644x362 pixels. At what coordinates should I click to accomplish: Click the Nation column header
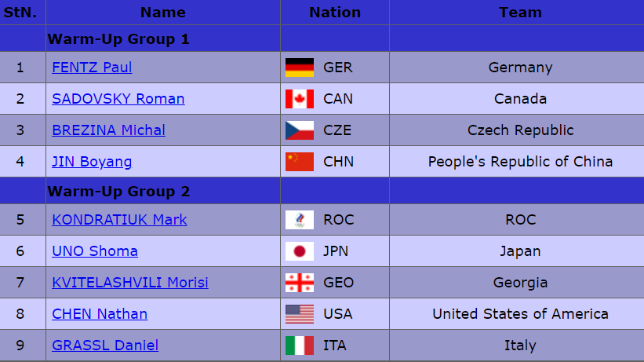[x=335, y=12]
